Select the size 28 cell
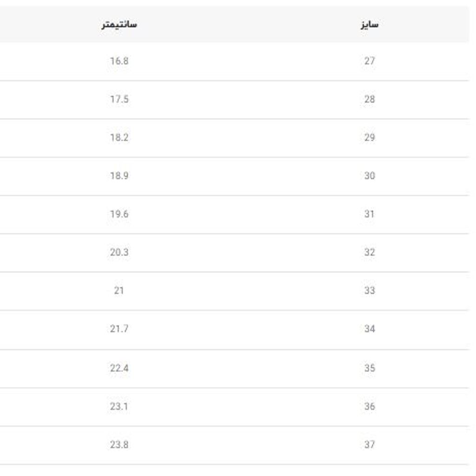 pyautogui.click(x=370, y=99)
